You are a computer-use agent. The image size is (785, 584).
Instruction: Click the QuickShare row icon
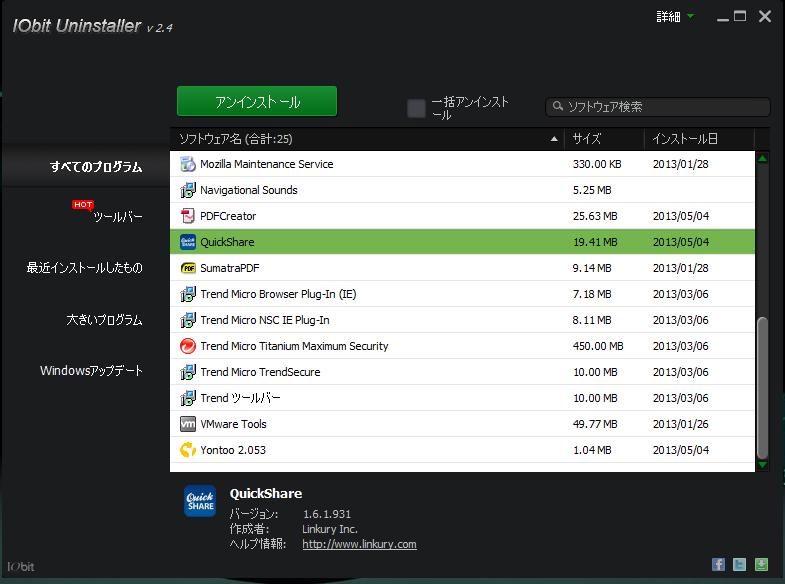pos(188,242)
